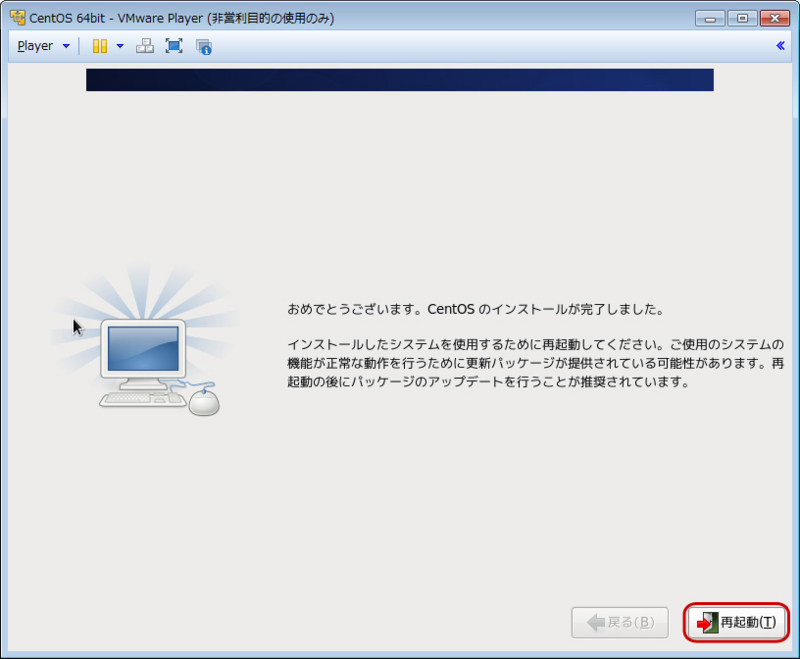This screenshot has width=800, height=659.
Task: Collapse the toolbar with the double chevron
Action: click(779, 45)
